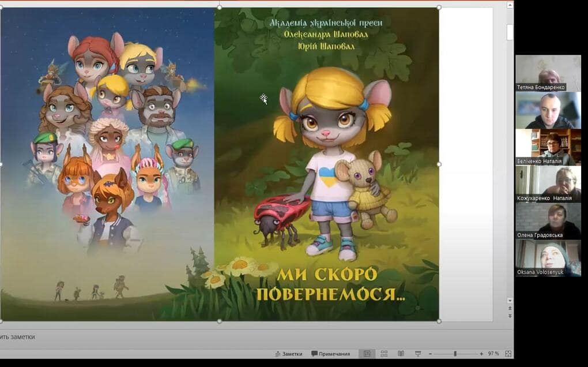
Task: Click the zoom out minus icon
Action: coord(430,354)
